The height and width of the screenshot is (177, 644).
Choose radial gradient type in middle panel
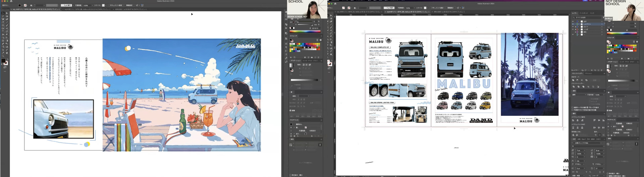point(306,65)
